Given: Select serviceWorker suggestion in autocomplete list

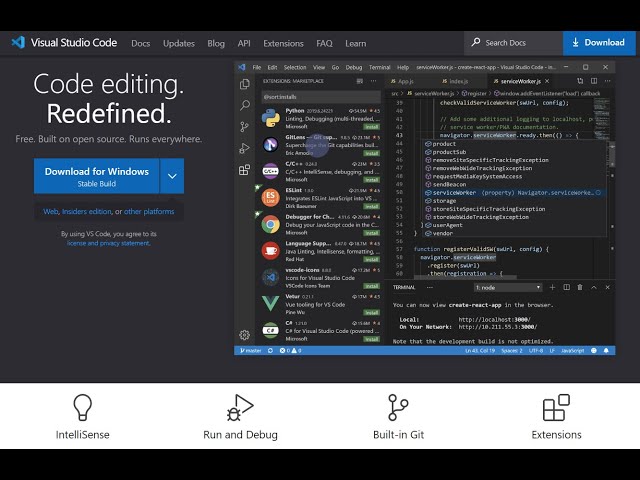Looking at the screenshot, I should click(x=513, y=193).
